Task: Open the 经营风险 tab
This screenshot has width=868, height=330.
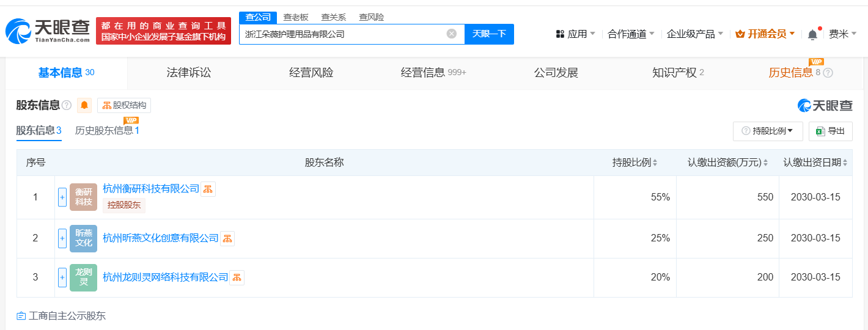Action: (311, 73)
